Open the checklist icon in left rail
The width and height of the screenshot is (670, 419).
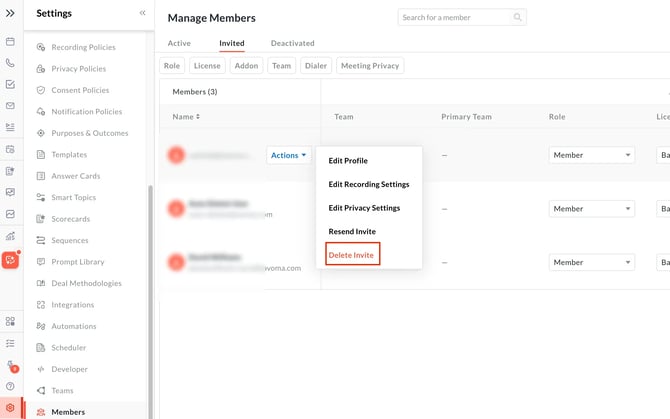tap(10, 343)
